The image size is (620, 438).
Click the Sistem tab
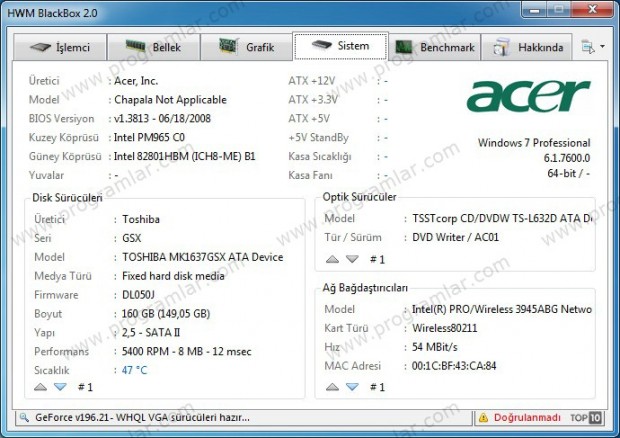click(x=340, y=46)
